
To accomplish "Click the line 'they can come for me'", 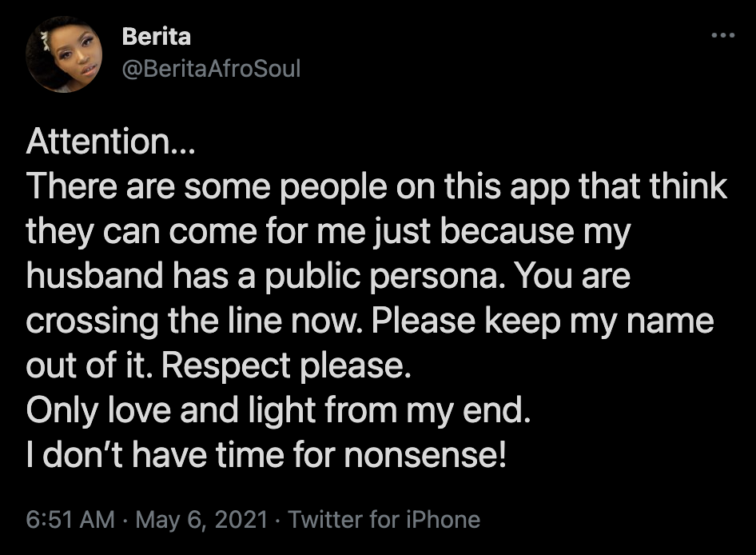I will pyautogui.click(x=328, y=232).
